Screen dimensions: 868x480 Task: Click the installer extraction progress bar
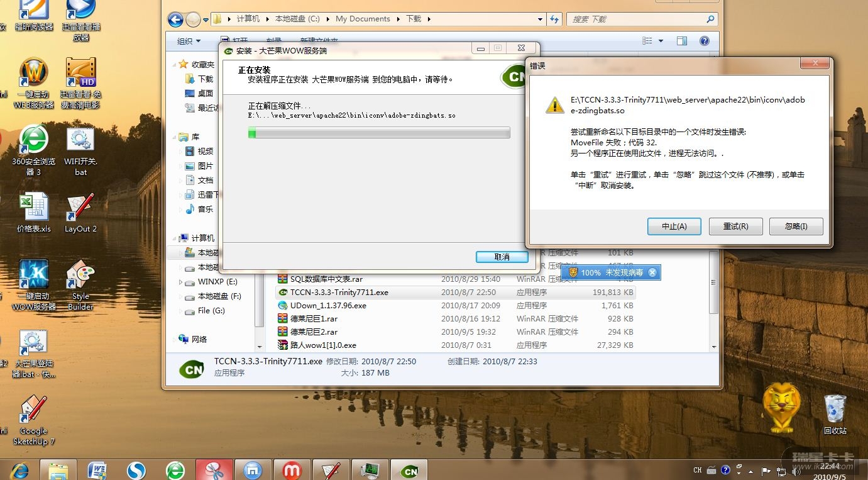378,133
